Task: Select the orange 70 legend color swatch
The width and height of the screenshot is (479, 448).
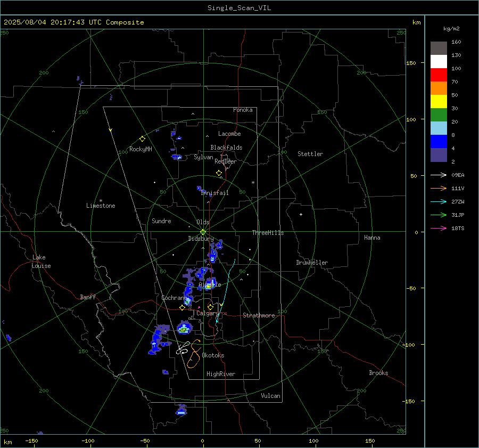Action: pos(439,88)
